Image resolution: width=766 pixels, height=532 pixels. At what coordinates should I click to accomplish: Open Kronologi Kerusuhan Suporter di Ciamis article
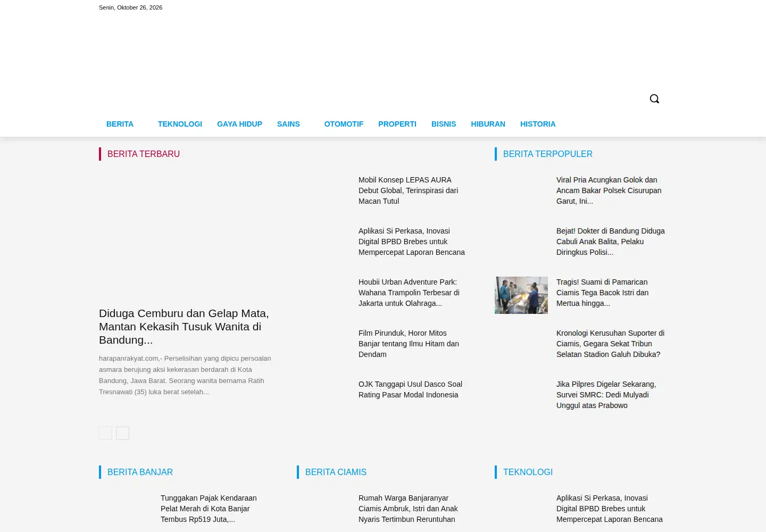[611, 344]
